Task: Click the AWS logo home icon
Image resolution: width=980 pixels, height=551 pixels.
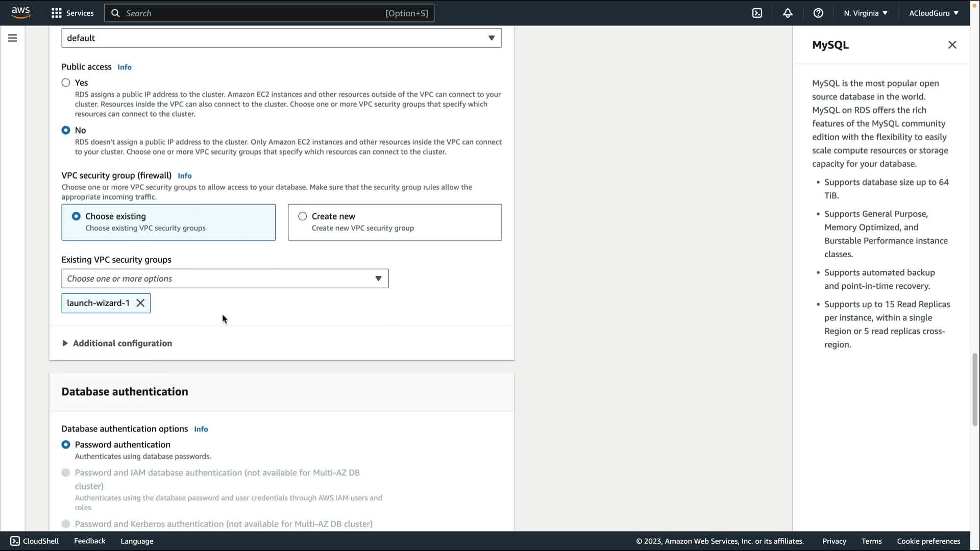Action: (21, 13)
